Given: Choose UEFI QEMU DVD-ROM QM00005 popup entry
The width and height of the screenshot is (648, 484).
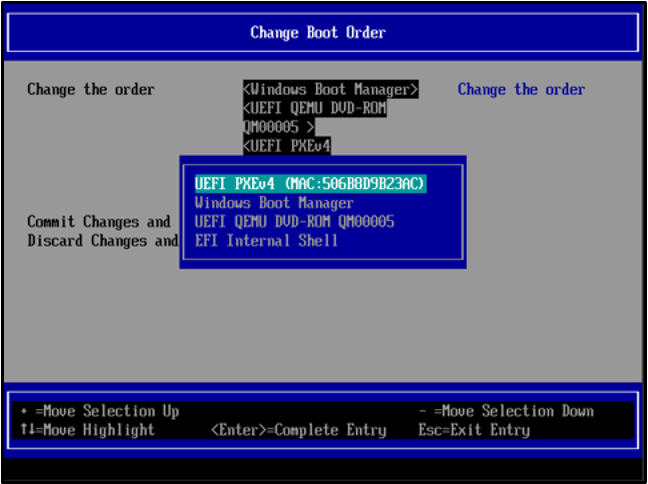Looking at the screenshot, I should pos(294,222).
